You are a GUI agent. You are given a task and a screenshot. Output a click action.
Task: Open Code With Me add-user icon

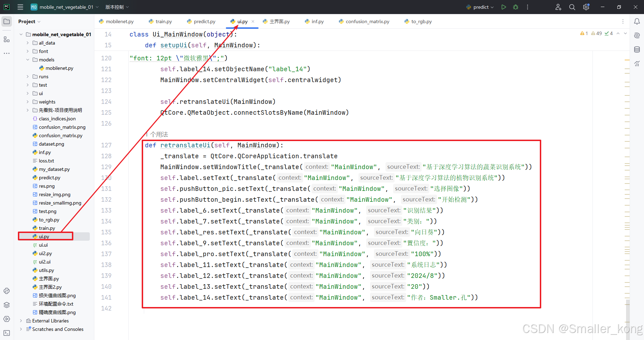[558, 7]
